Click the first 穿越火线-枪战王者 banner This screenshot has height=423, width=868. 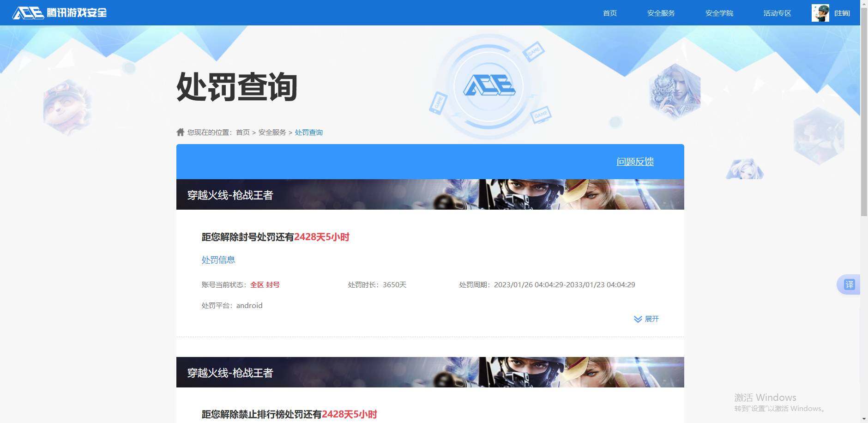430,194
